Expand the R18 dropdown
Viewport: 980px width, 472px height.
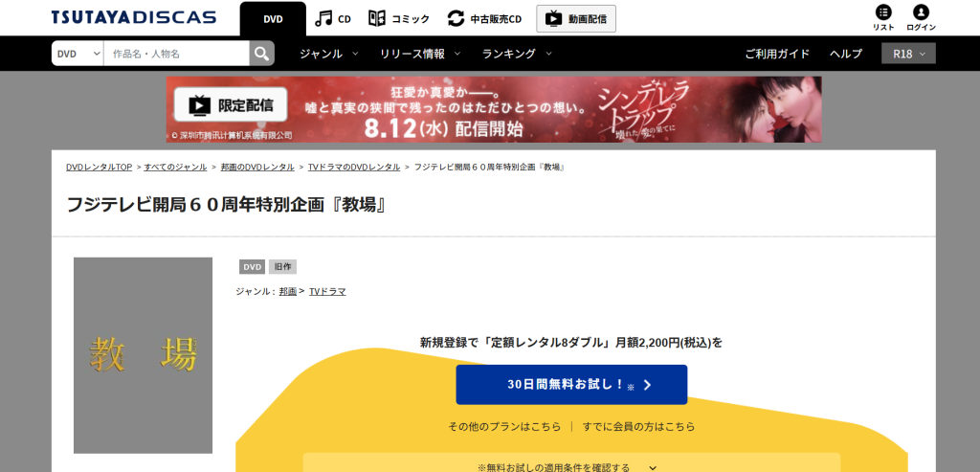point(908,54)
